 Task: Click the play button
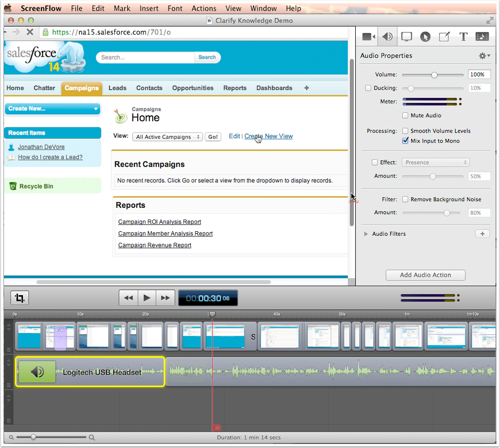(x=147, y=298)
